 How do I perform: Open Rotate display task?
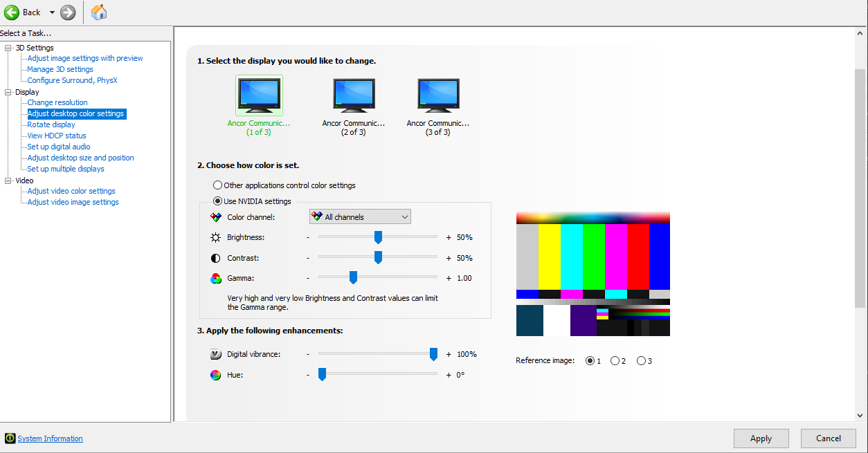click(51, 124)
